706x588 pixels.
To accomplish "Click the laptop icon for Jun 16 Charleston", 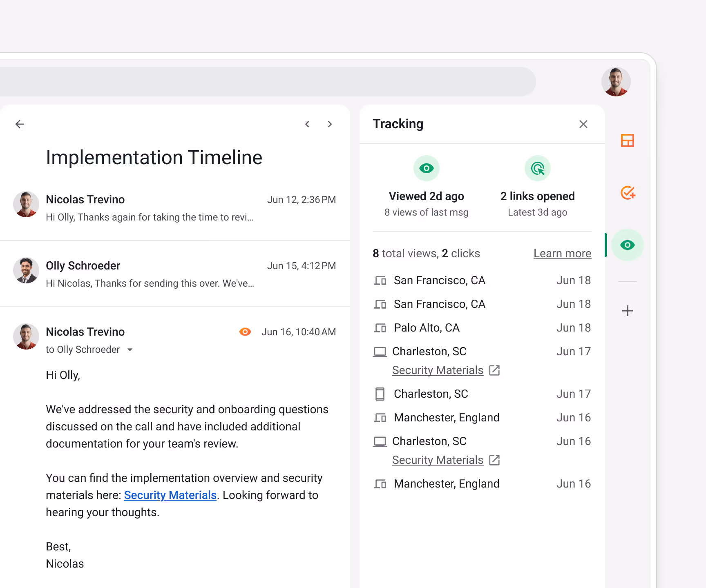I will pyautogui.click(x=380, y=441).
